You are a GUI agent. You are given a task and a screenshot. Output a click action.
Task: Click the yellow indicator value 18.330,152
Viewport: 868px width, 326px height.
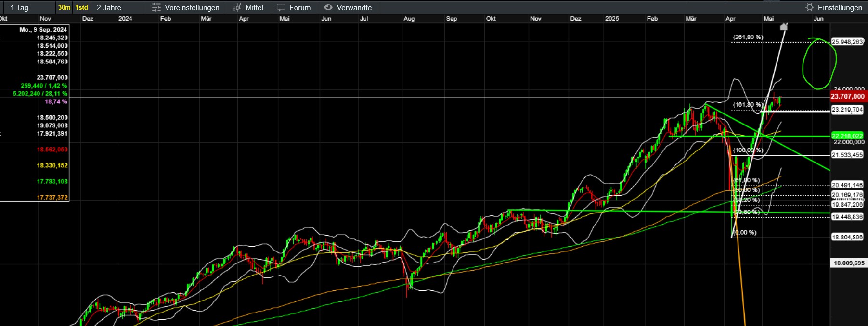(52, 165)
